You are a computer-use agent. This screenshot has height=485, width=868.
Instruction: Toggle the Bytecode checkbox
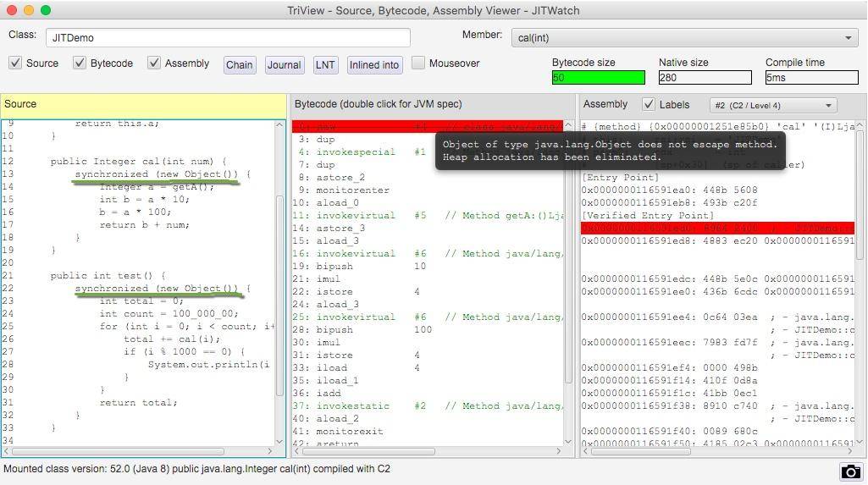(x=80, y=63)
